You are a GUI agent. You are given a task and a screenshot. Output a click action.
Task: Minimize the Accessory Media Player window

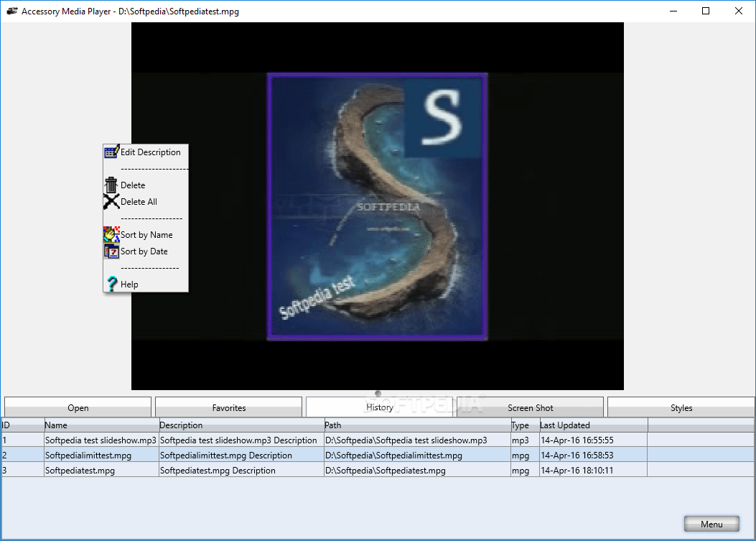pyautogui.click(x=673, y=11)
